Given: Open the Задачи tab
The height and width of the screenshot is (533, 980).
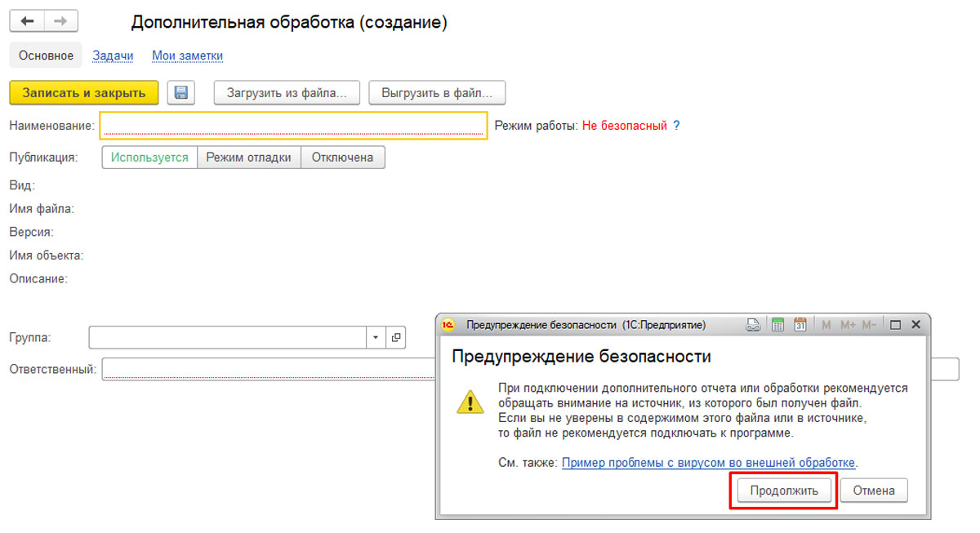Looking at the screenshot, I should [x=113, y=56].
